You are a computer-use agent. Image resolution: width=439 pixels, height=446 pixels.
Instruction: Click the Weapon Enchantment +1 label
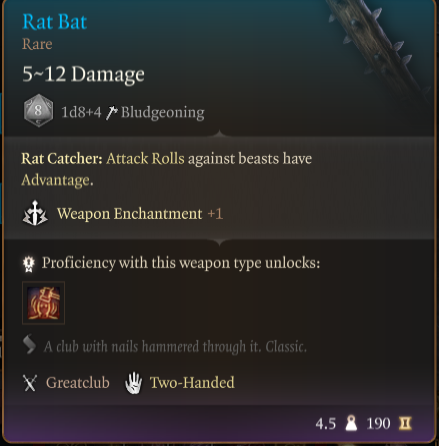pyautogui.click(x=140, y=214)
